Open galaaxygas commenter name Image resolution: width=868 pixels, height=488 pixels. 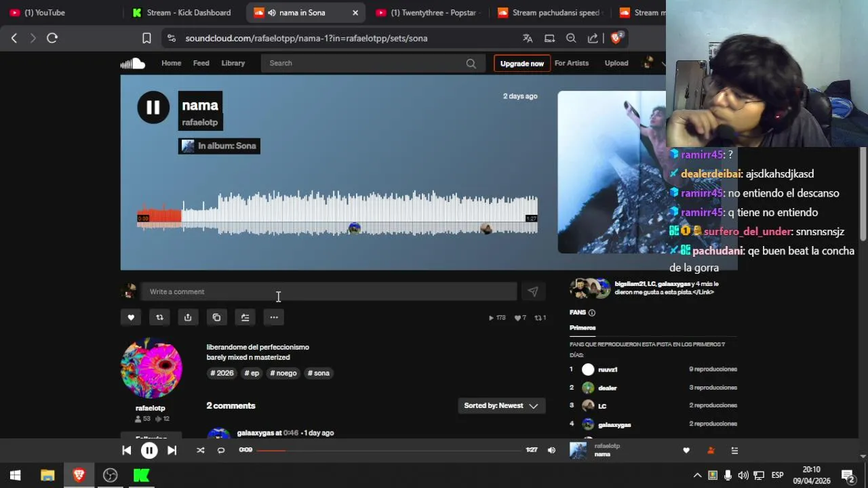point(256,432)
